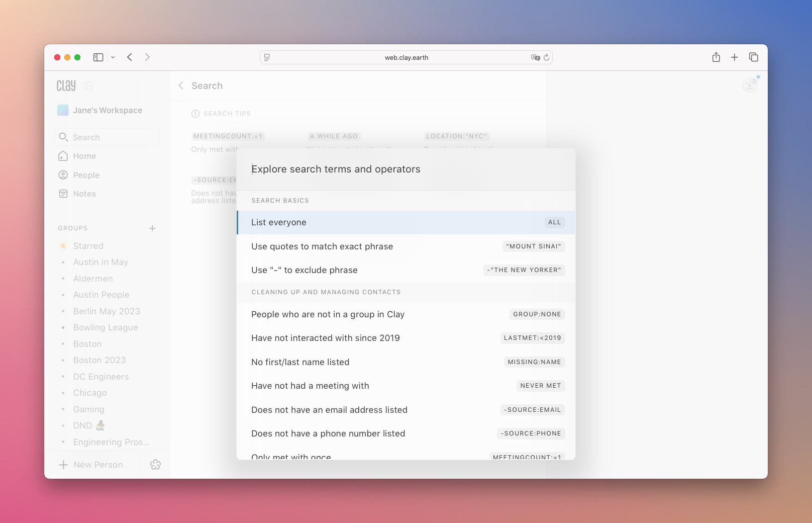Expand the Safari sidebar dropdown arrow

click(113, 57)
